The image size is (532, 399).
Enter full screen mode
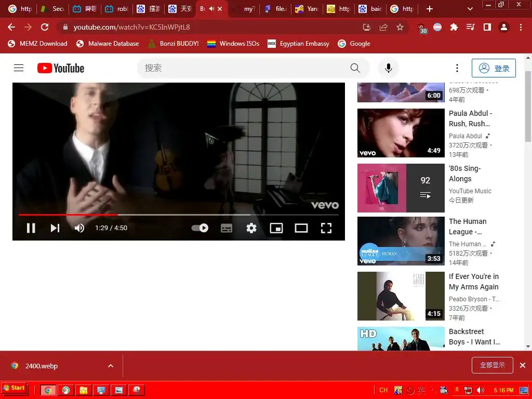point(326,228)
